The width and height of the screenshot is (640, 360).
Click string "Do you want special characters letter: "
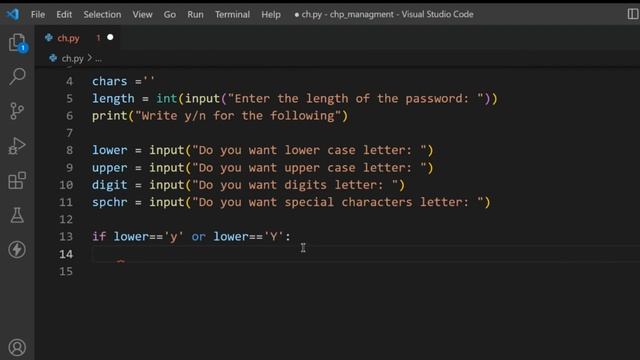[338, 202]
